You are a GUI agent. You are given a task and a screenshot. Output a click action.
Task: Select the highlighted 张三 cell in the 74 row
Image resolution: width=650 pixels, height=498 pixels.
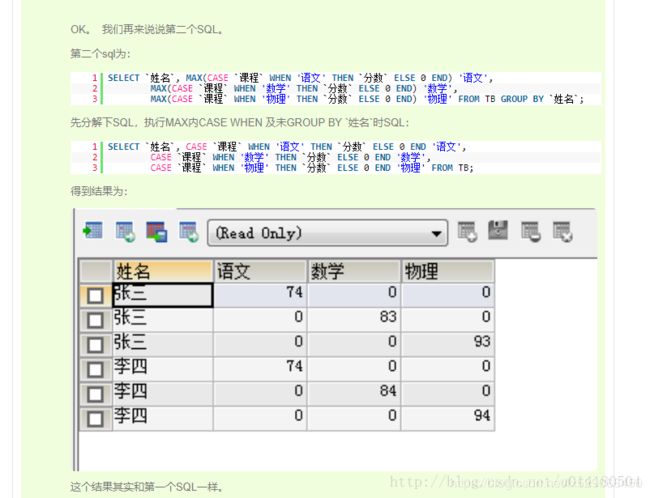click(163, 295)
